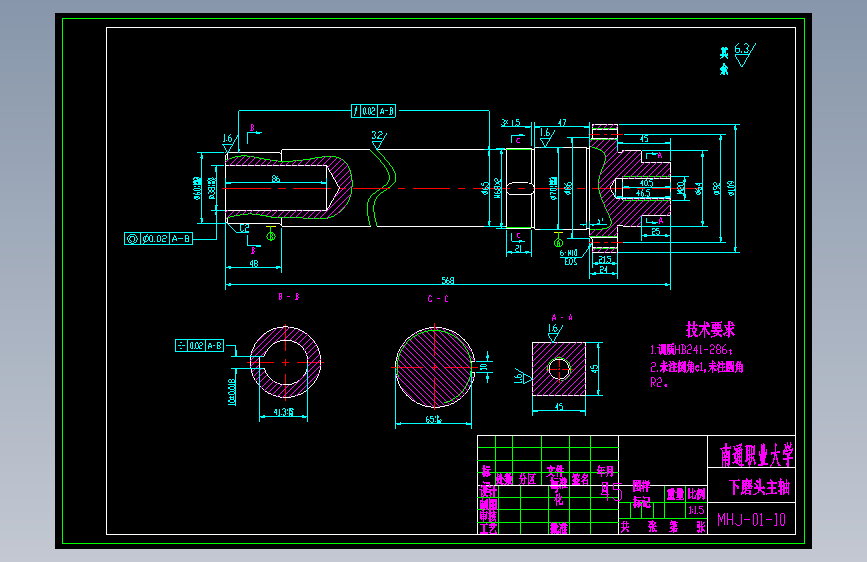Select the 47 dimension above shaft
The image size is (867, 562).
coord(562,123)
